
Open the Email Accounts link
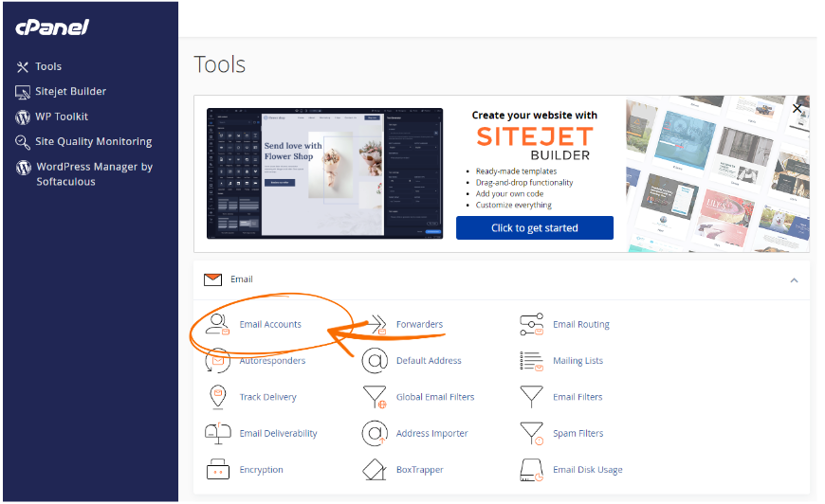tap(270, 325)
